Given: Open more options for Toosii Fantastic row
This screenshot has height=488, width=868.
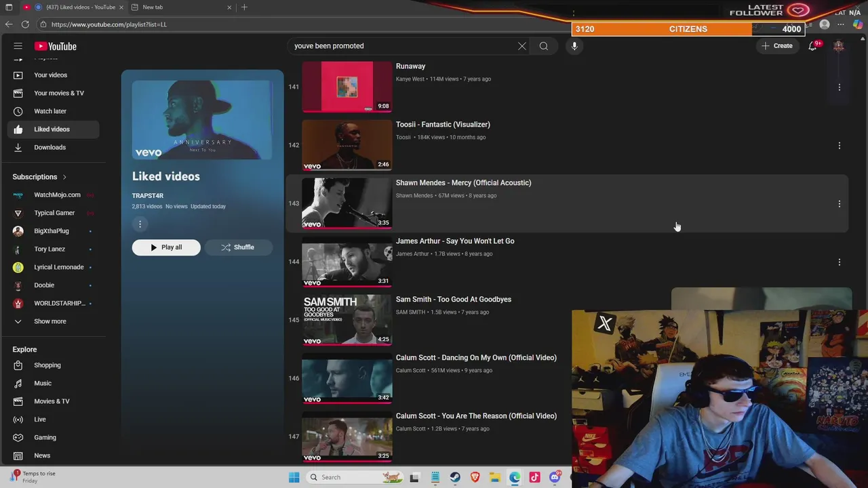Looking at the screenshot, I should [839, 146].
